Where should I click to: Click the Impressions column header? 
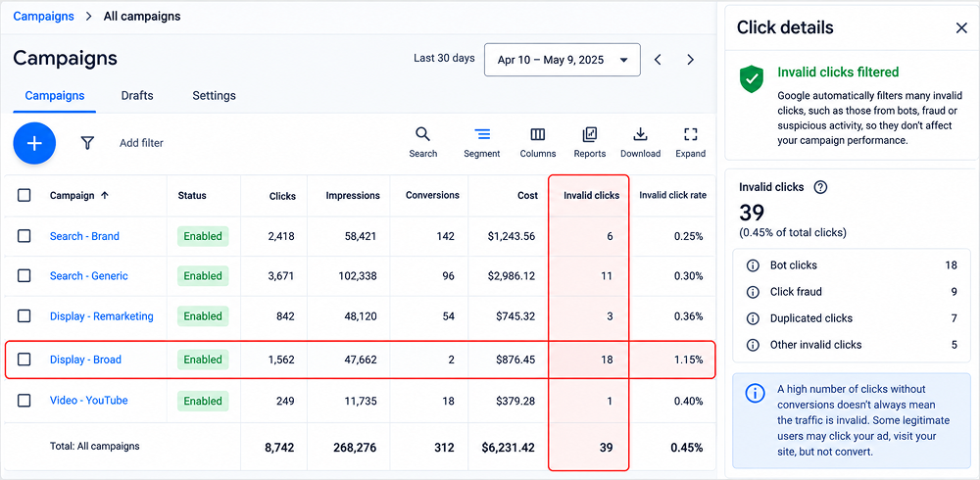point(353,196)
